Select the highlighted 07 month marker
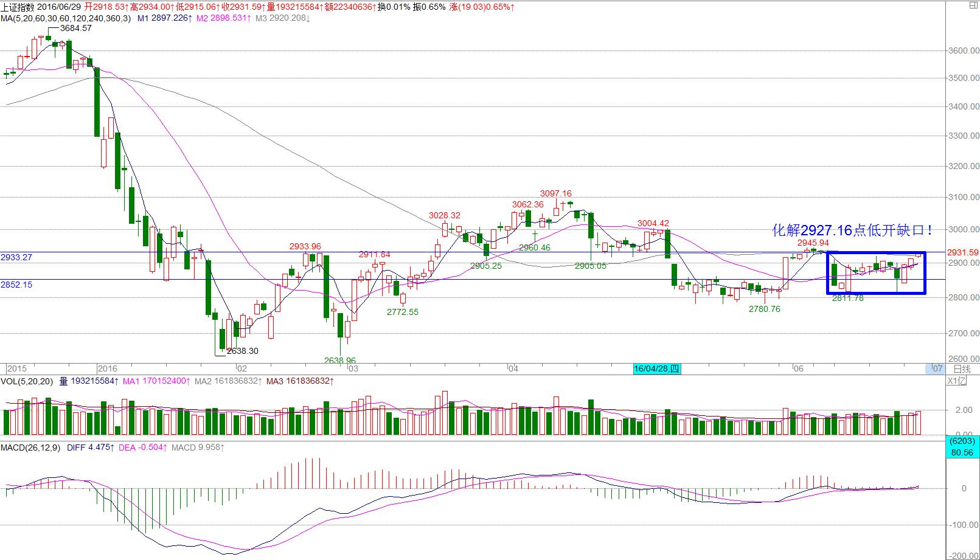 click(937, 368)
